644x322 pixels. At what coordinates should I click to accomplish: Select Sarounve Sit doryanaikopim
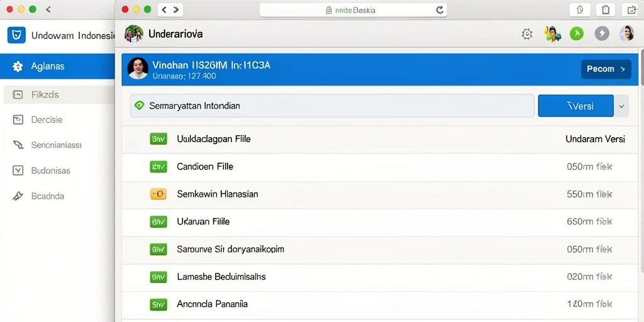tap(380, 250)
